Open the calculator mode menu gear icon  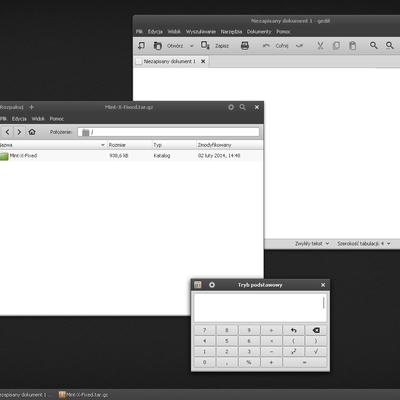pos(212,285)
